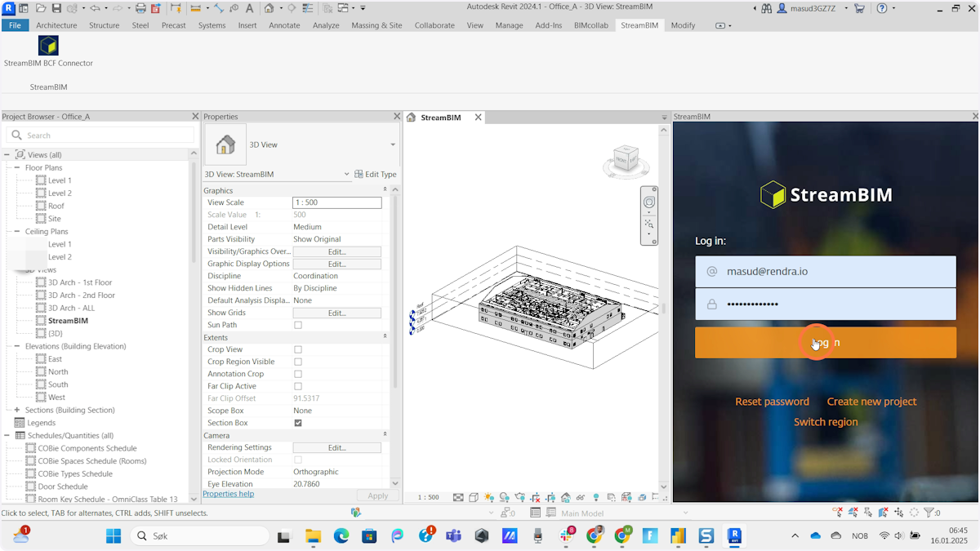Image resolution: width=980 pixels, height=551 pixels.
Task: Click the Undo arrow icon
Action: click(x=95, y=8)
